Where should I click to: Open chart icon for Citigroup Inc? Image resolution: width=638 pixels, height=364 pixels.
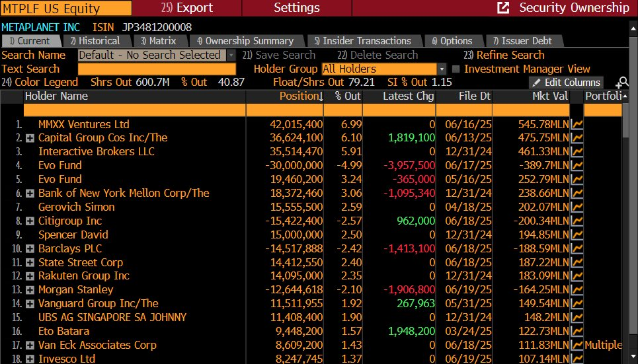click(x=577, y=221)
